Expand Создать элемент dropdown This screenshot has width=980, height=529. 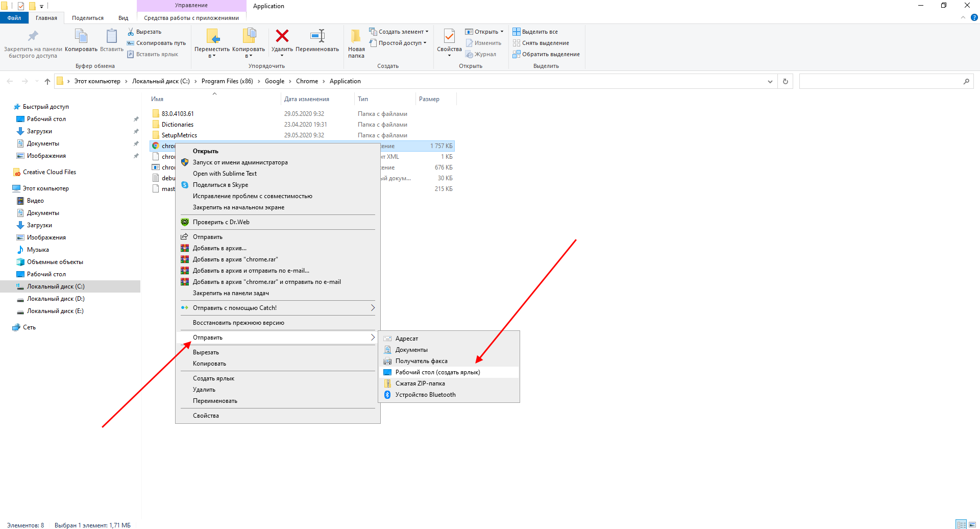tap(427, 32)
